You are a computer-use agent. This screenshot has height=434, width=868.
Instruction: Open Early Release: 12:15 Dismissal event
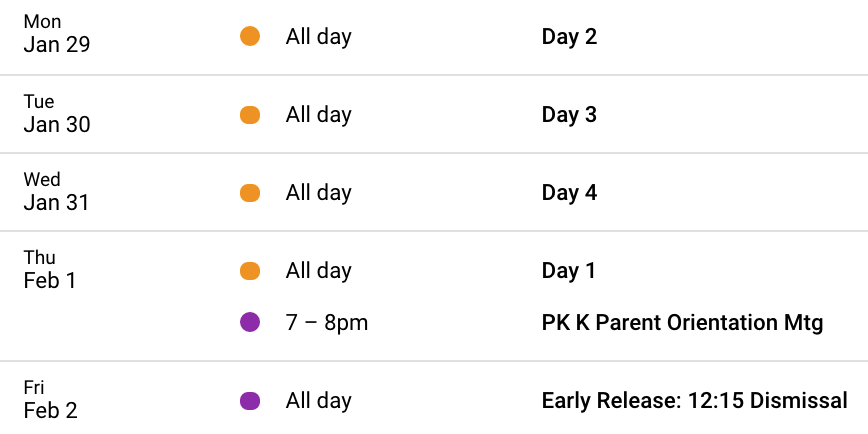pyautogui.click(x=694, y=401)
